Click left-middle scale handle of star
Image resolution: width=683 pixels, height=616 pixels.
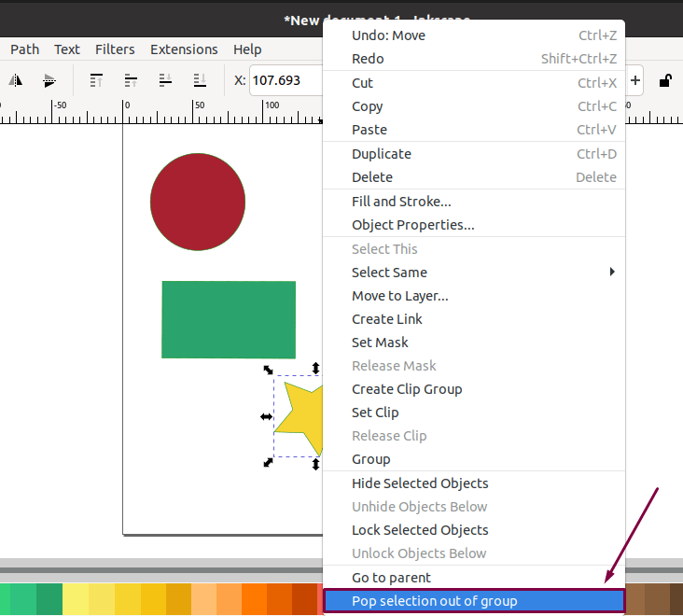pyautogui.click(x=266, y=417)
